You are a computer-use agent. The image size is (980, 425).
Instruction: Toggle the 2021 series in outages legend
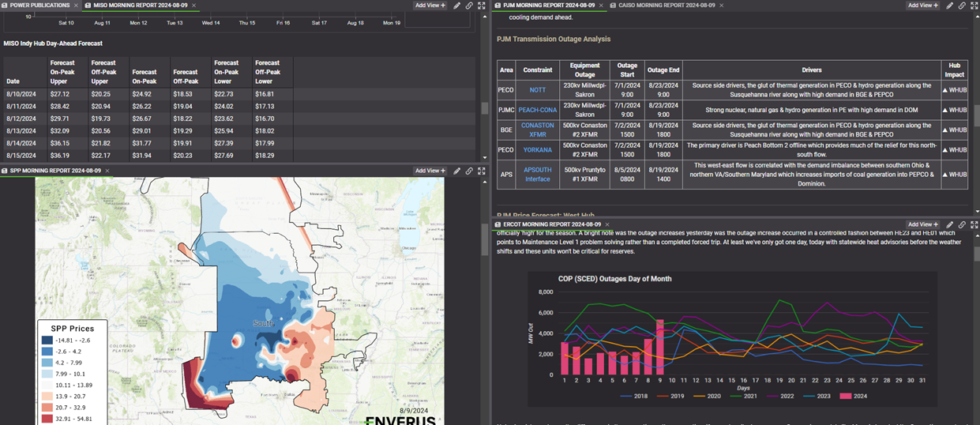(744, 396)
